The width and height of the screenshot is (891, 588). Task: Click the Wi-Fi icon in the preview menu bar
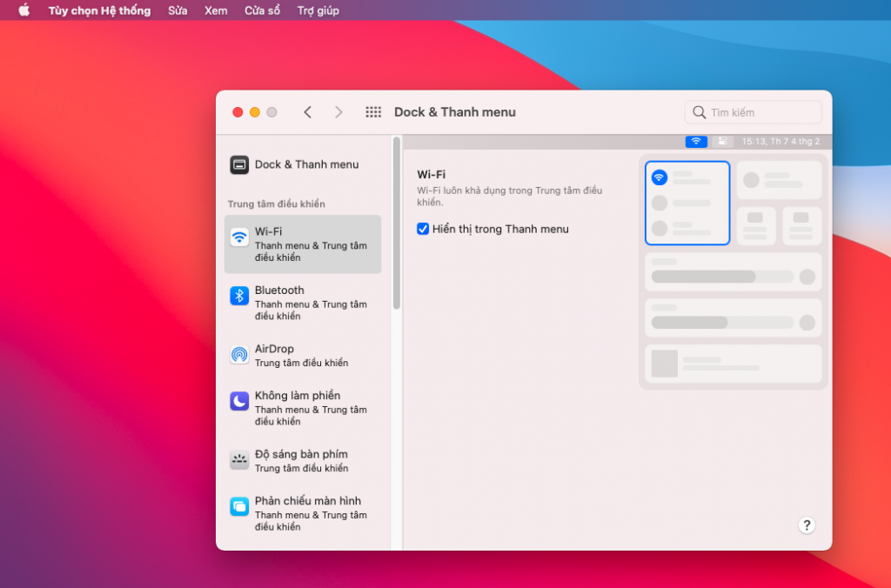[x=696, y=142]
